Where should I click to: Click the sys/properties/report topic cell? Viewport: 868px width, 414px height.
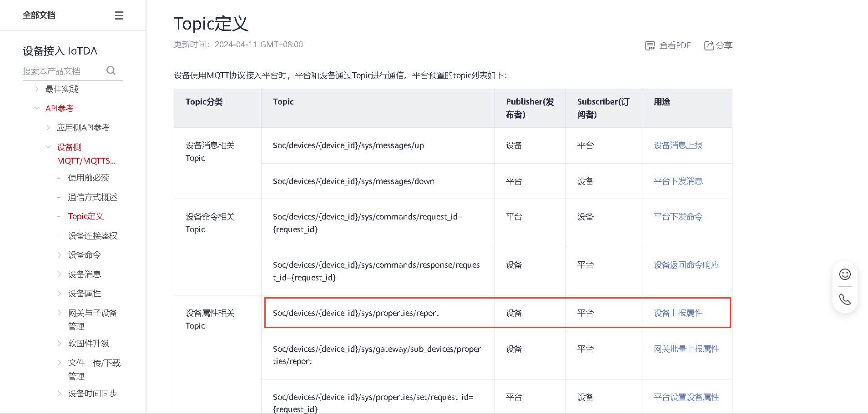[378, 313]
